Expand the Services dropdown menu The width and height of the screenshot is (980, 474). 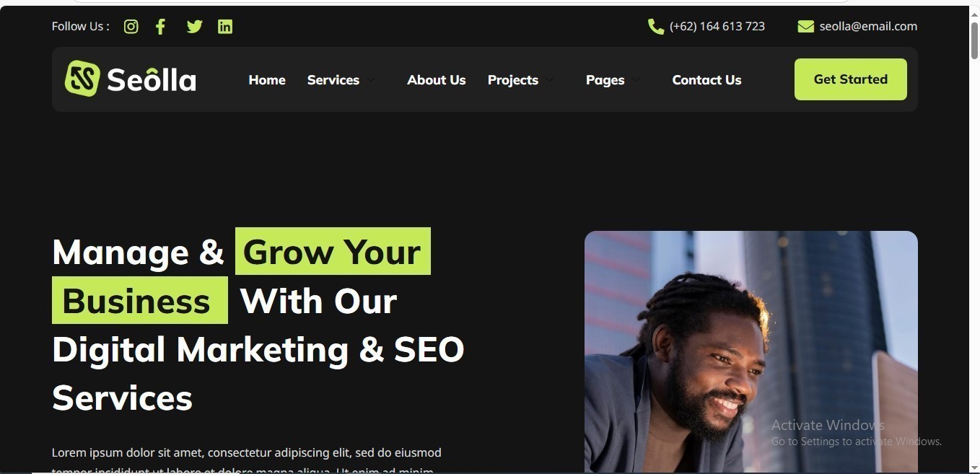[341, 80]
